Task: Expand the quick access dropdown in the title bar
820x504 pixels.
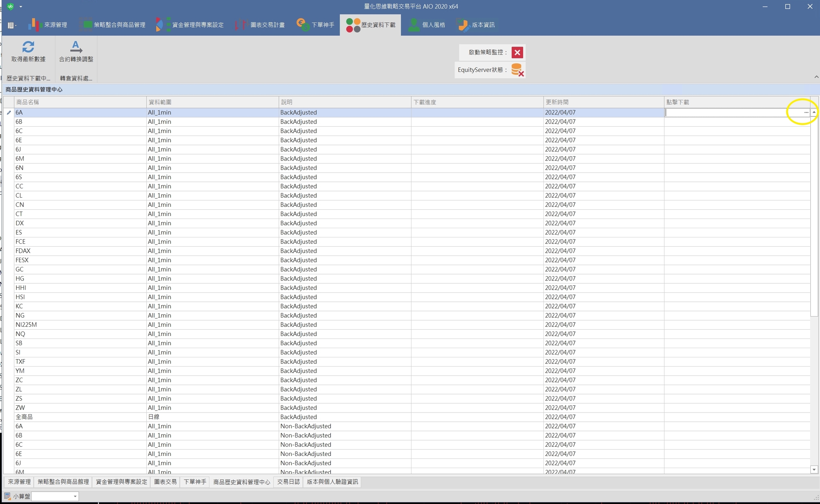Action: [21, 6]
